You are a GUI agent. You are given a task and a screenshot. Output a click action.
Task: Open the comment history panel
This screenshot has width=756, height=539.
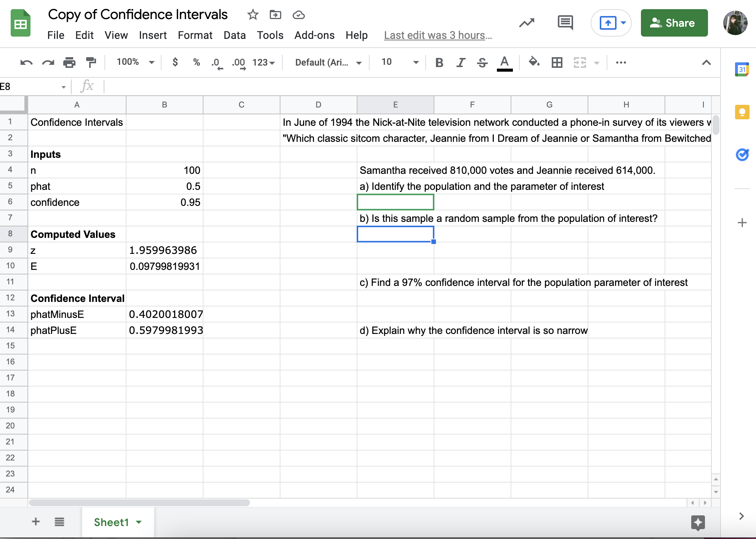565,22
